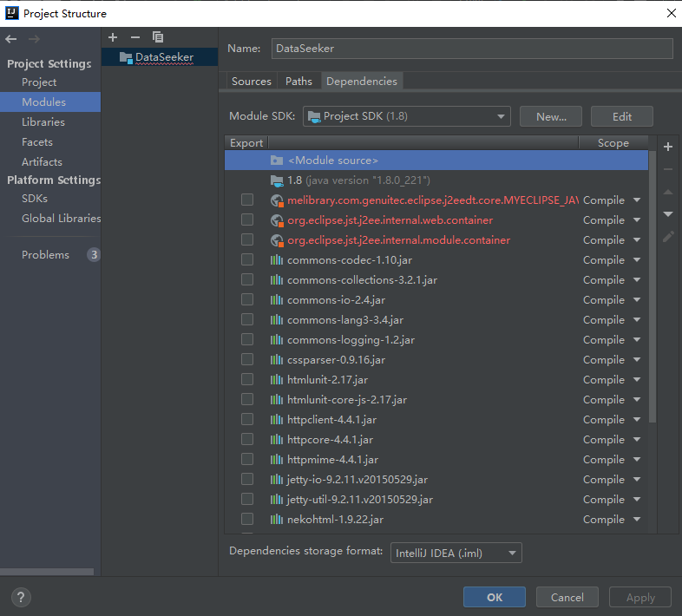Viewport: 682px width, 616px height.
Task: Click the commons-codec jar library icon
Action: (277, 260)
